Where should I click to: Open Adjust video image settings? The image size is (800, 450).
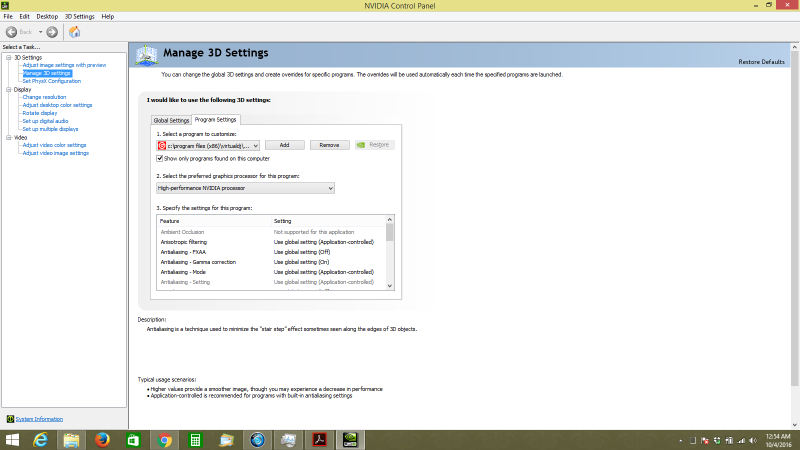pyautogui.click(x=56, y=153)
